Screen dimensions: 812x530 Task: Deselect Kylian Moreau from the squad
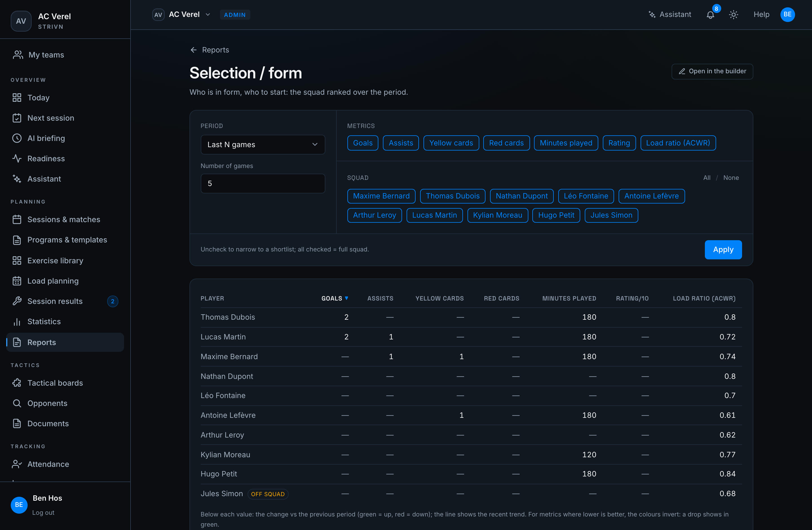pos(497,215)
